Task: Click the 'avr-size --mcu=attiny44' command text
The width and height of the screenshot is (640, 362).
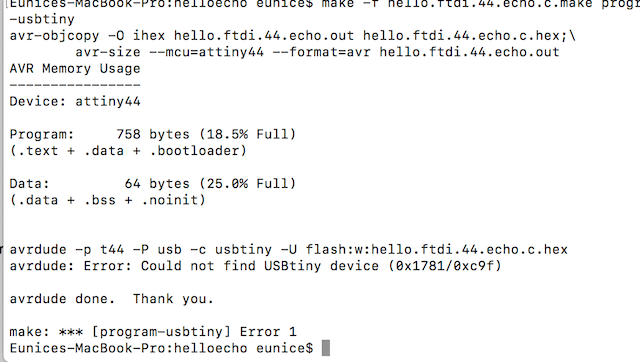Action: pos(169,52)
